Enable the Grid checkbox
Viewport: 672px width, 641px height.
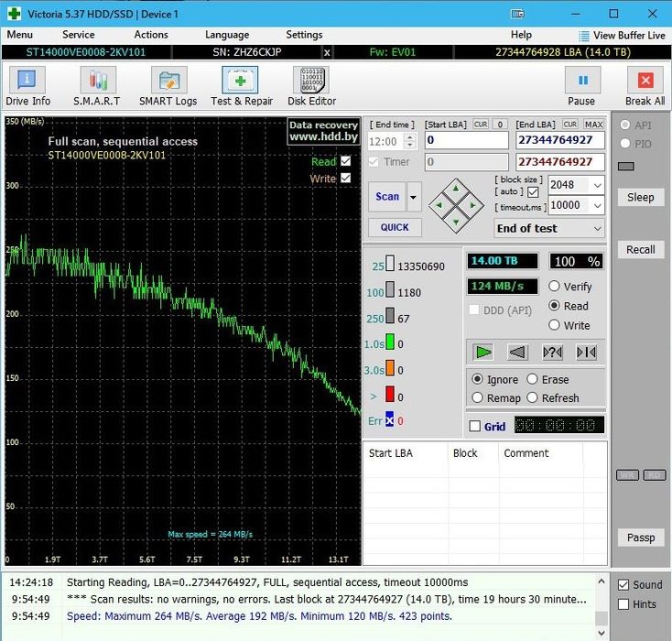point(474,426)
